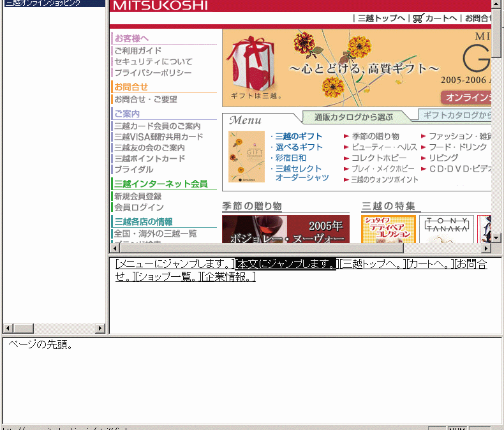Image resolution: width=504 pixels, height=430 pixels.
Task: Click 三越インターネット会員 heading
Action: point(161,184)
